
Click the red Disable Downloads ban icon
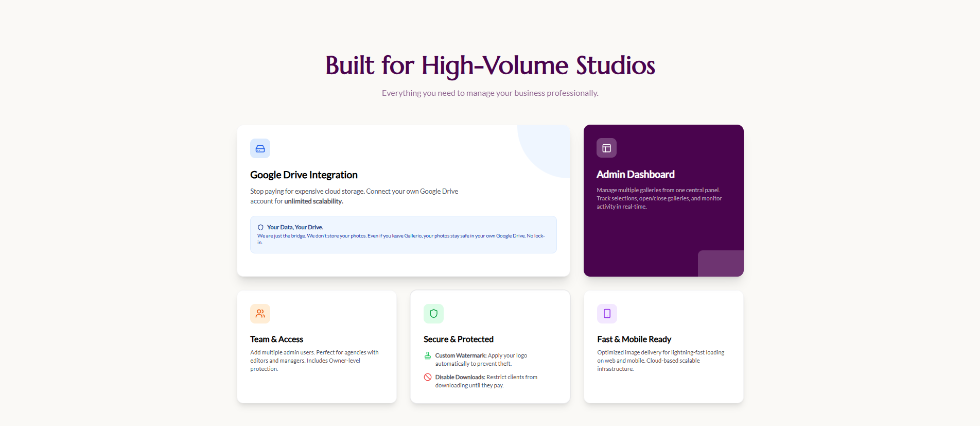pos(427,377)
